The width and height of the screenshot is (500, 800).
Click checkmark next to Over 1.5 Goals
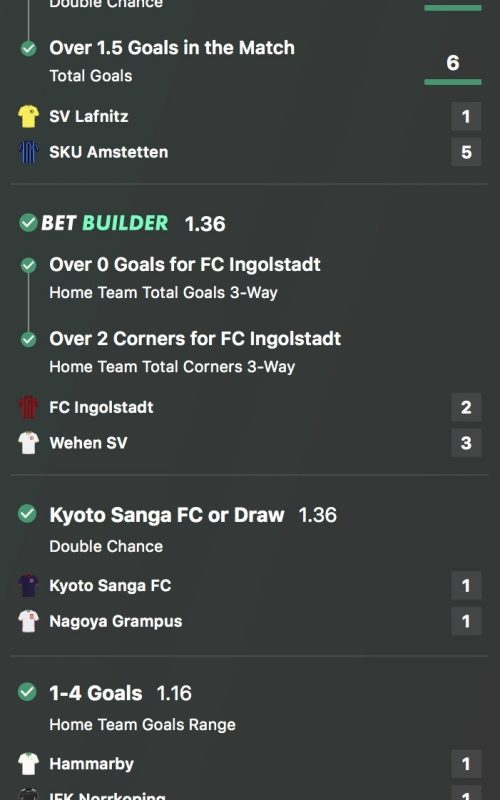(x=29, y=48)
